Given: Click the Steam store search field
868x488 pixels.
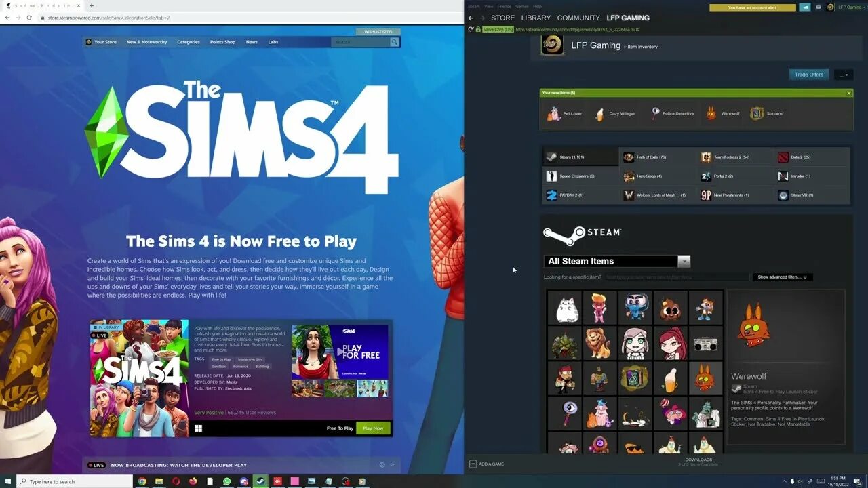Looking at the screenshot, I should (360, 42).
